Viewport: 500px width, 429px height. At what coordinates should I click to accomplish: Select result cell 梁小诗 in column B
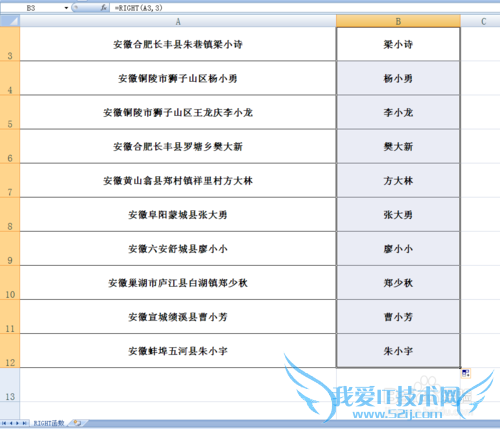[x=398, y=44]
